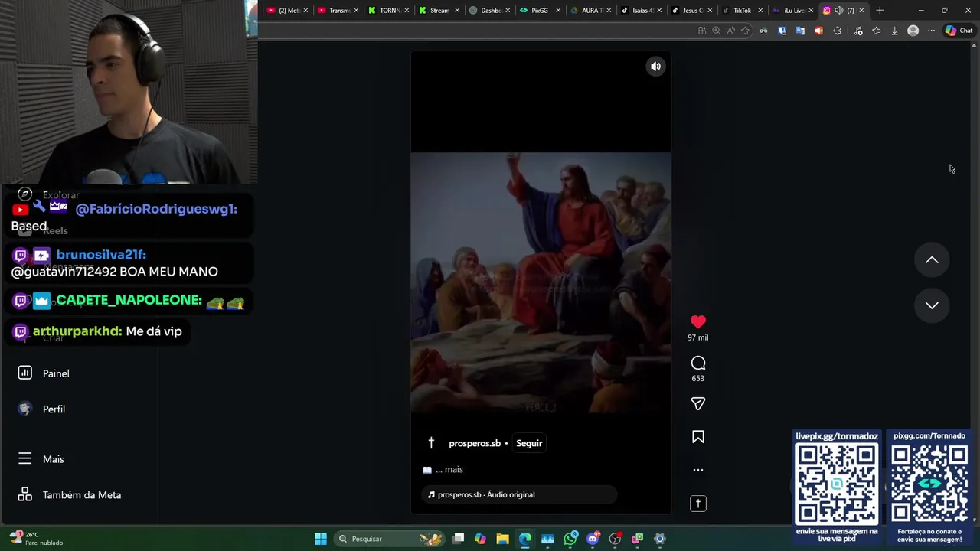
Task: Open Edge settings and more menu
Action: click(x=931, y=31)
